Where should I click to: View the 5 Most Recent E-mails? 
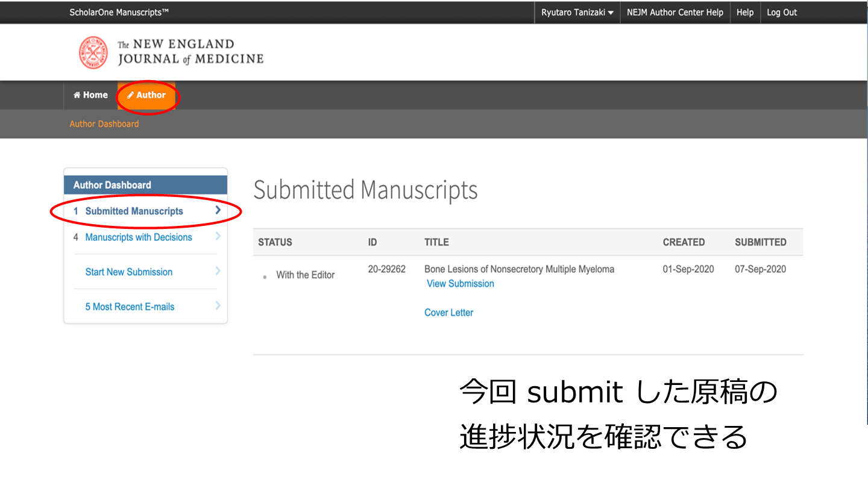click(x=130, y=307)
